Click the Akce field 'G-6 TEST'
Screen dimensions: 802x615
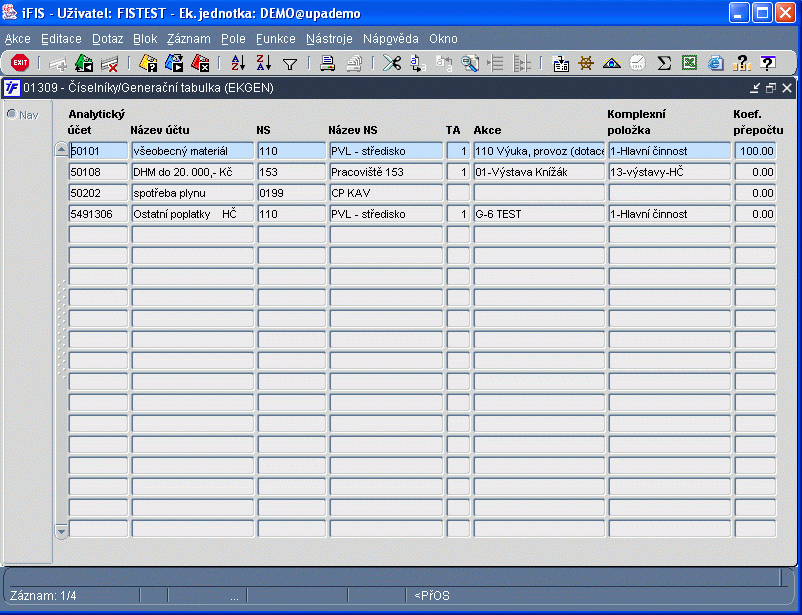tap(539, 214)
